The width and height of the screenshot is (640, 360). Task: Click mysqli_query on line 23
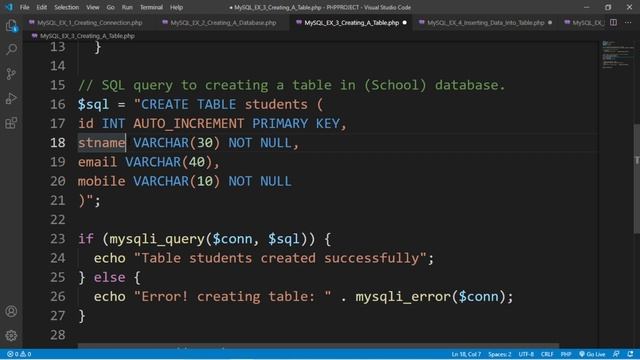point(157,239)
